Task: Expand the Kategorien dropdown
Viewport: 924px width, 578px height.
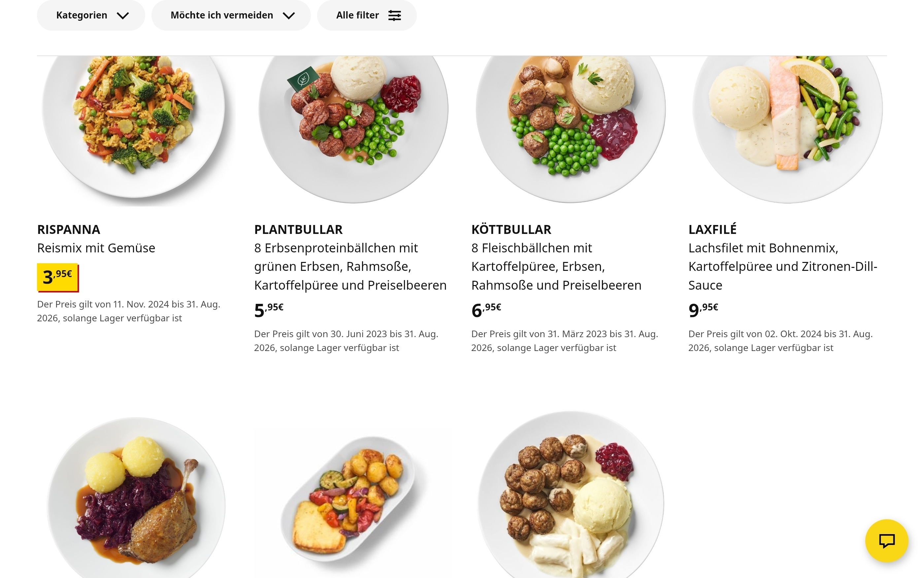Action: [x=91, y=15]
